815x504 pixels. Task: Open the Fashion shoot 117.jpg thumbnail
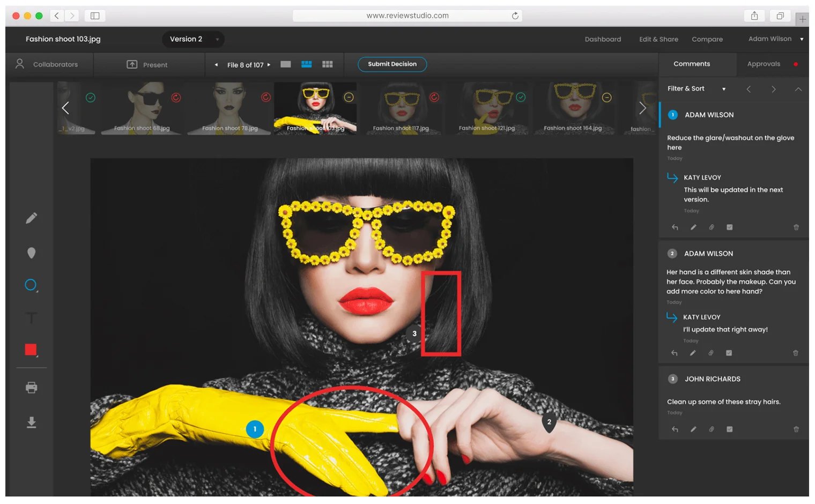tap(401, 109)
